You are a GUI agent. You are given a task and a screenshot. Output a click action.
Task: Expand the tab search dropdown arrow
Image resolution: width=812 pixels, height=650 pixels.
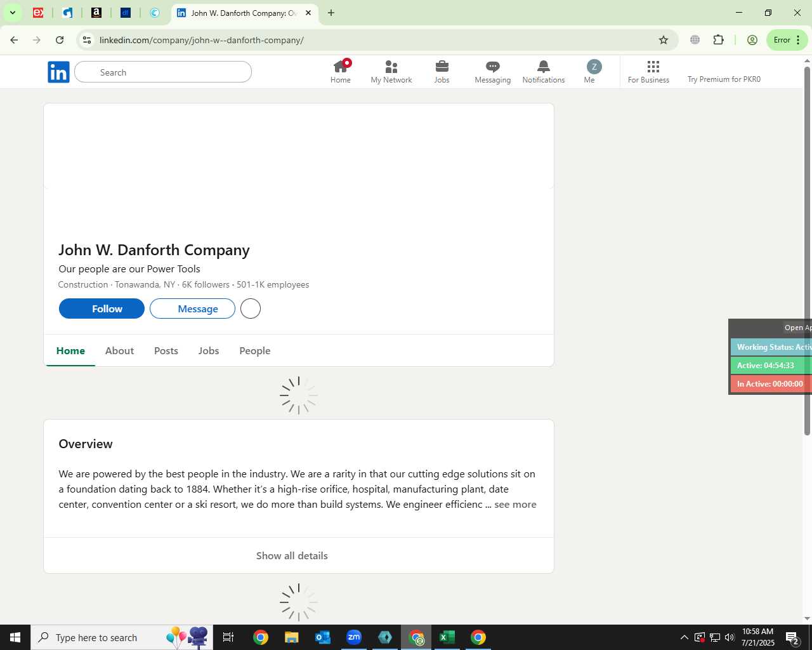coord(12,13)
